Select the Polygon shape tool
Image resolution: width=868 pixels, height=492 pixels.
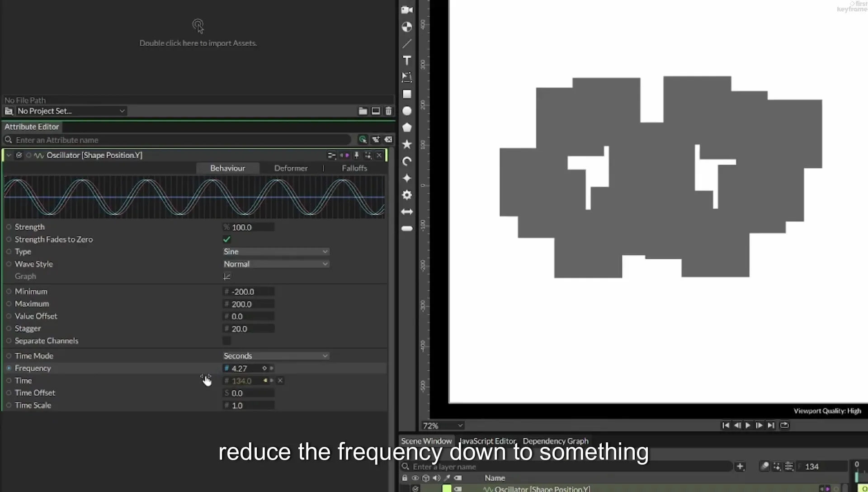point(407,128)
